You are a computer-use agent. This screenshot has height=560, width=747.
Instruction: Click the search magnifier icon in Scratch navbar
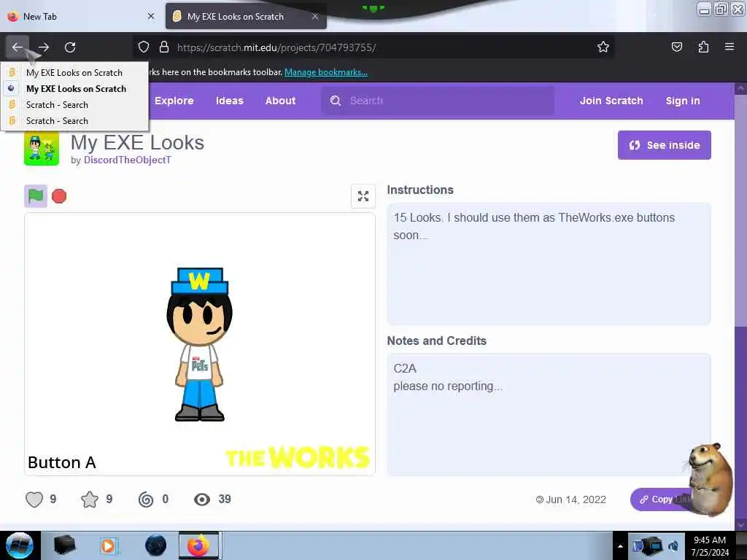click(336, 101)
